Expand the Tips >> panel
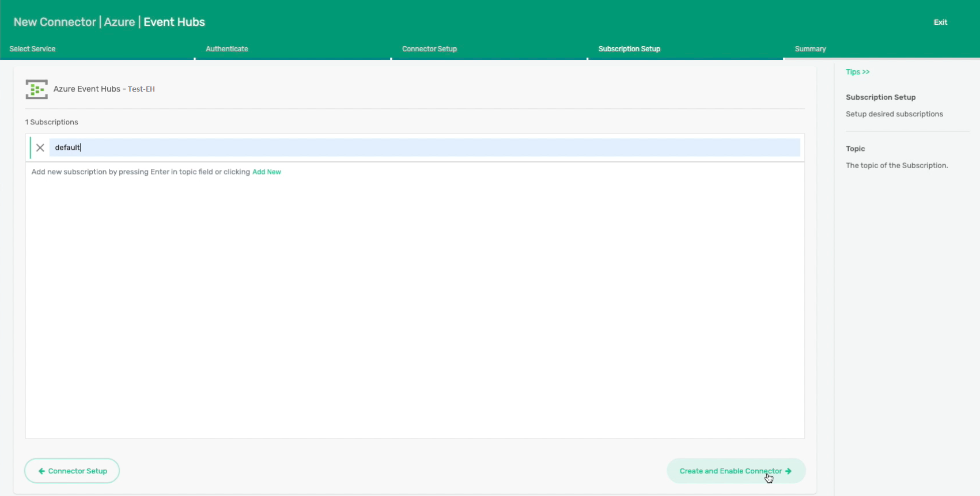980x496 pixels. (857, 72)
